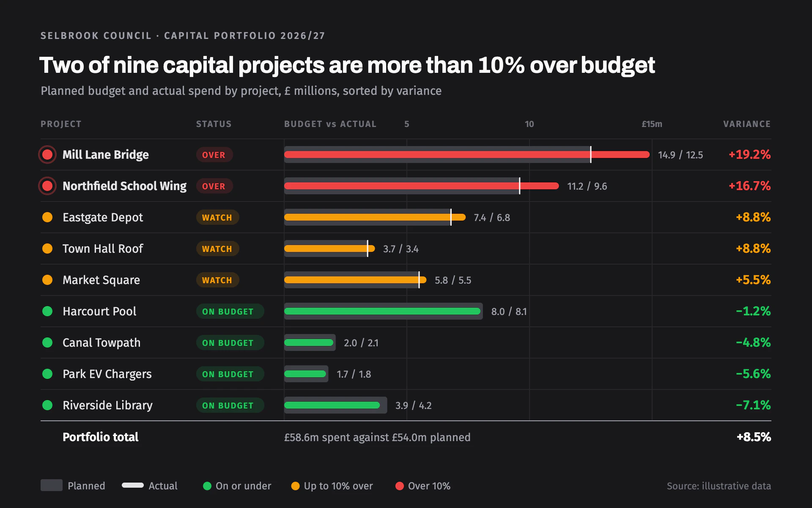Click the green bar for Park EV Chargers
Screen dimensions: 812x508
(x=305, y=374)
